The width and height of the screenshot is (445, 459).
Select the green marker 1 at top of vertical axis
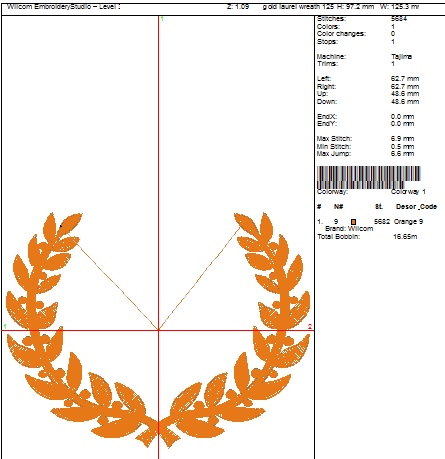[162, 19]
